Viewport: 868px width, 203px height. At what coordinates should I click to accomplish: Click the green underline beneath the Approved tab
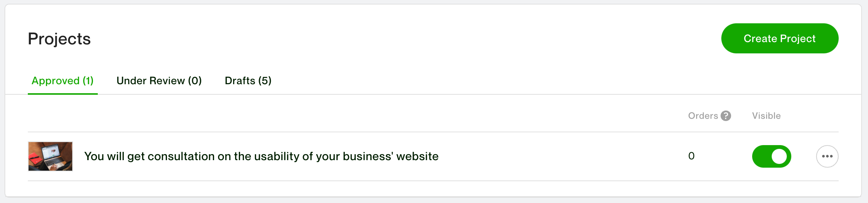pyautogui.click(x=62, y=94)
